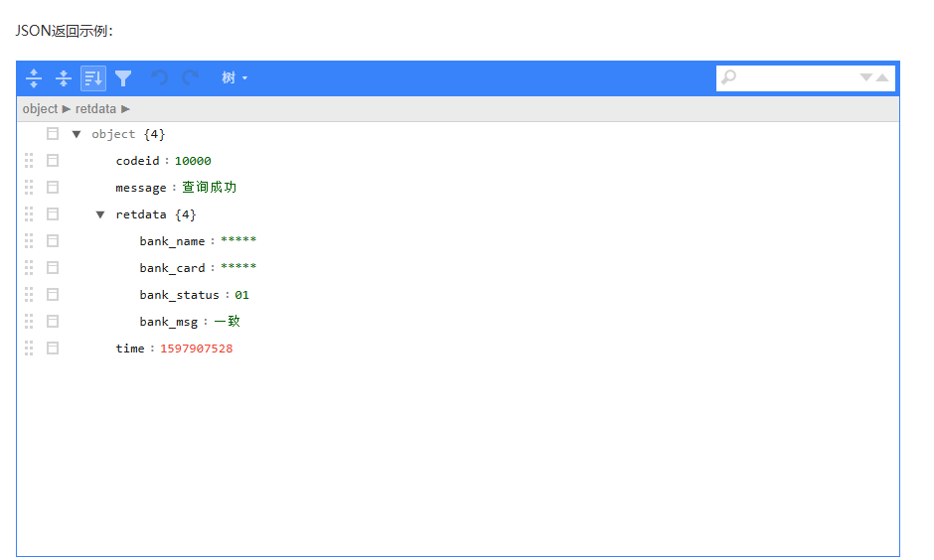Click the value 一致
934x560 pixels.
coord(227,322)
